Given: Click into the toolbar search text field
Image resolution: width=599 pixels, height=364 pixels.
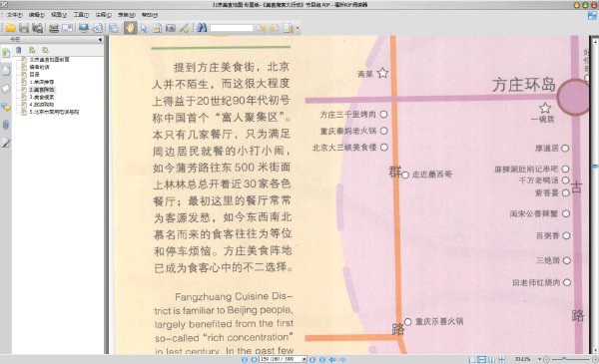Looking at the screenshot, I should tap(232, 28).
